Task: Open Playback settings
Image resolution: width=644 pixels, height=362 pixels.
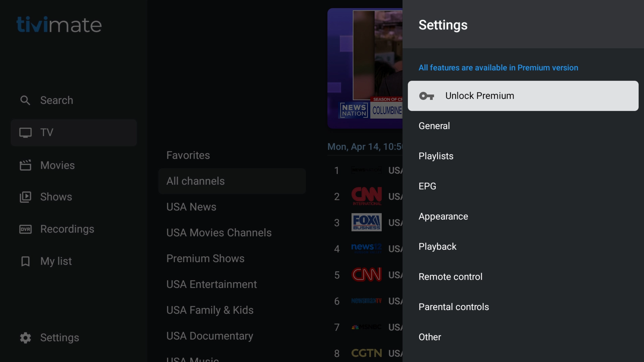Action: 523,247
